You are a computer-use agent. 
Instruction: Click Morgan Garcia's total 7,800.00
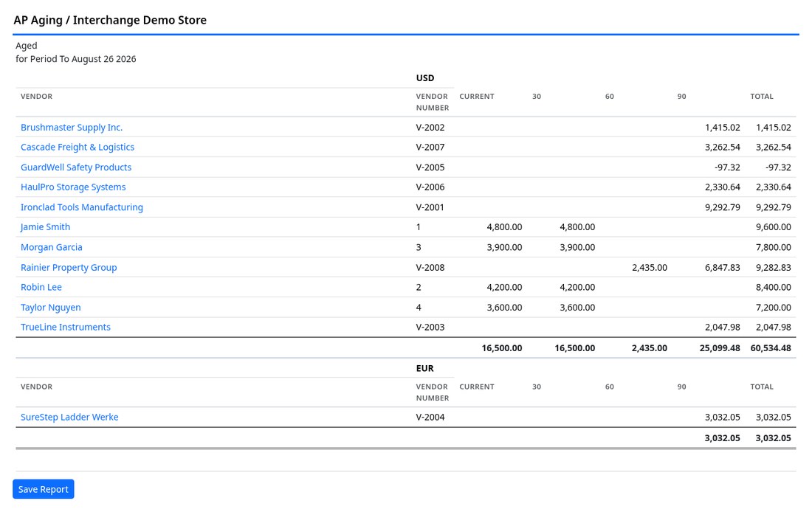click(773, 247)
